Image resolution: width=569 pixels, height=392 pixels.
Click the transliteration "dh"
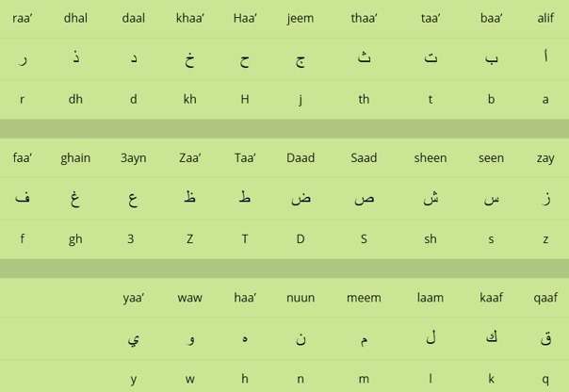pyautogui.click(x=75, y=99)
